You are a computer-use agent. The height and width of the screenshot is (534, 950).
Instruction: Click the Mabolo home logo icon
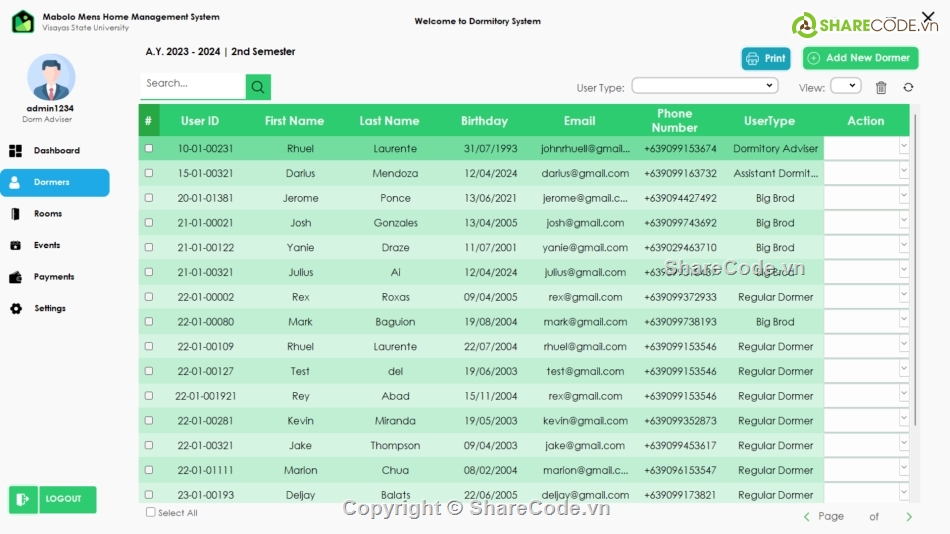23,21
